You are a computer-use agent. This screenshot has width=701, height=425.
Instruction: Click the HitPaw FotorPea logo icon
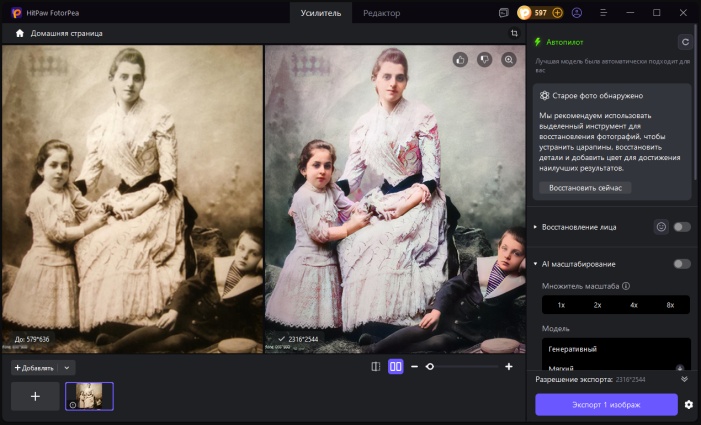[17, 13]
